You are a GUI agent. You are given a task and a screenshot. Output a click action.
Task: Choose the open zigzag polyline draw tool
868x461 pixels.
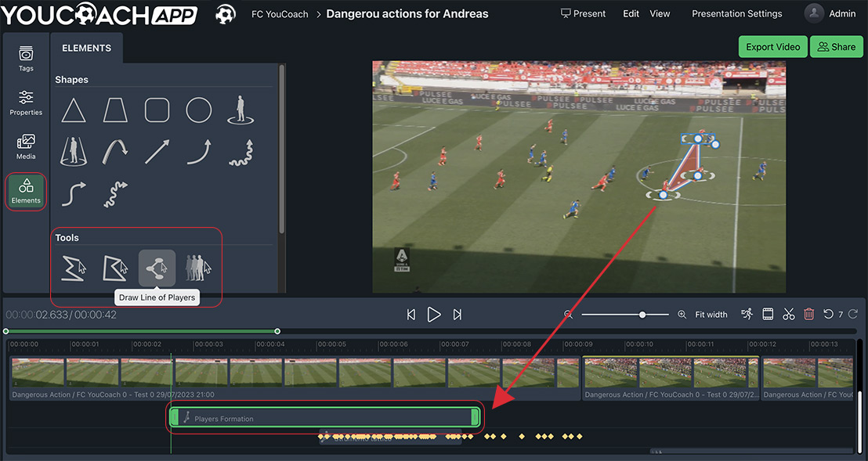[74, 268]
